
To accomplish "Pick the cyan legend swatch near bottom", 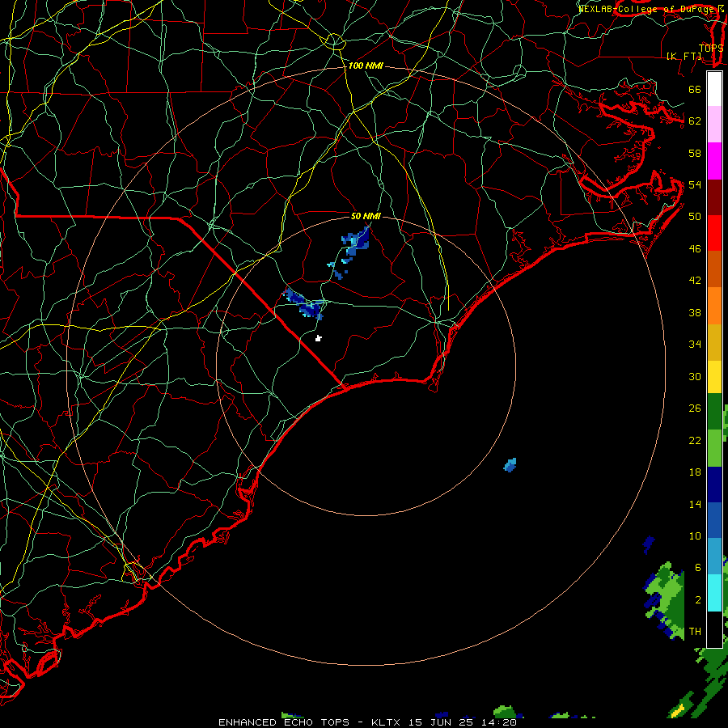I will click(714, 593).
